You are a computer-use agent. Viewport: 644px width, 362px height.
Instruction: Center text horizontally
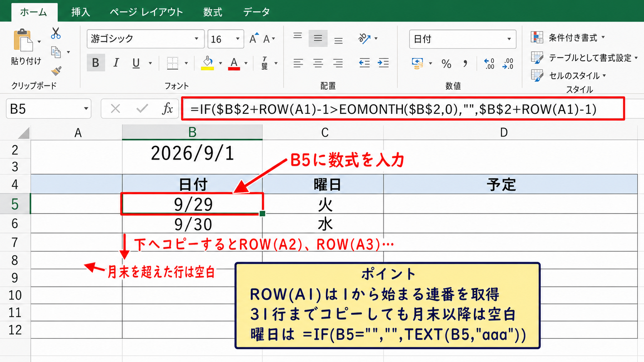tap(318, 63)
